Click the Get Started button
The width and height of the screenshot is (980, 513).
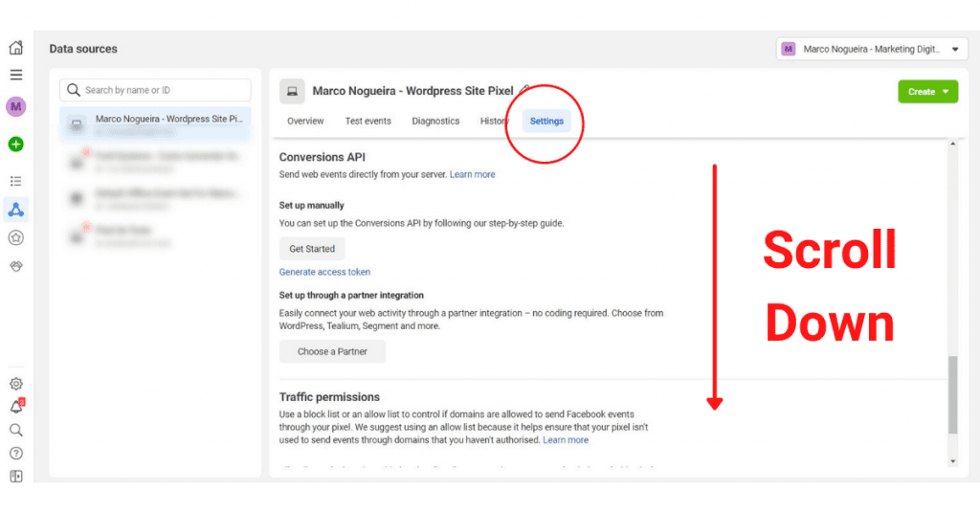pyautogui.click(x=312, y=249)
